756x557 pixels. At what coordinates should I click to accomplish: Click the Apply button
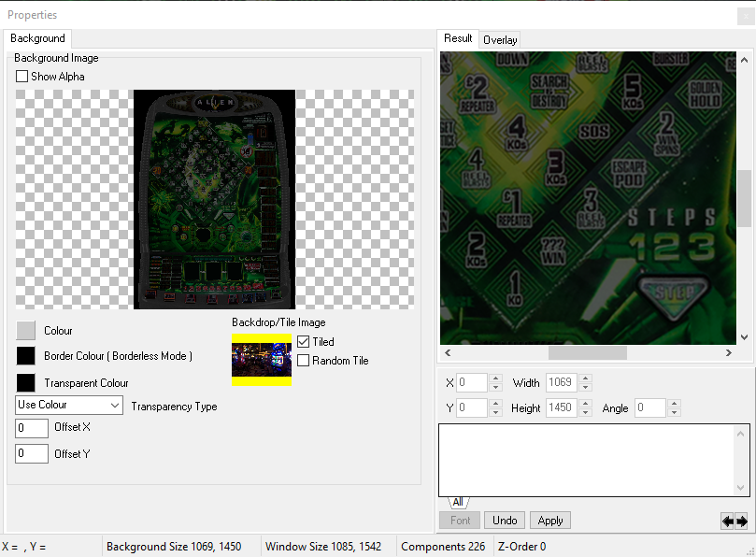tap(550, 521)
